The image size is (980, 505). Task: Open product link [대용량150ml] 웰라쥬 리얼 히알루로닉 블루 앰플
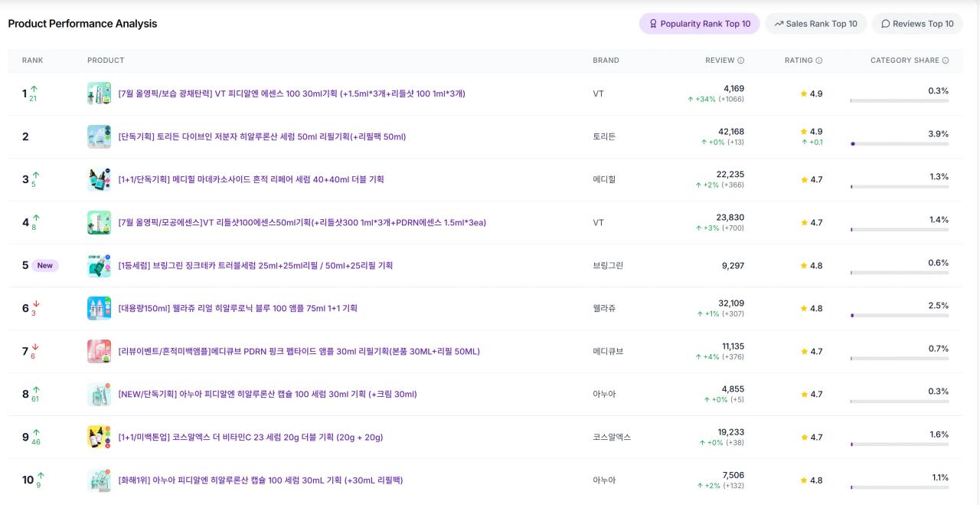click(x=237, y=308)
